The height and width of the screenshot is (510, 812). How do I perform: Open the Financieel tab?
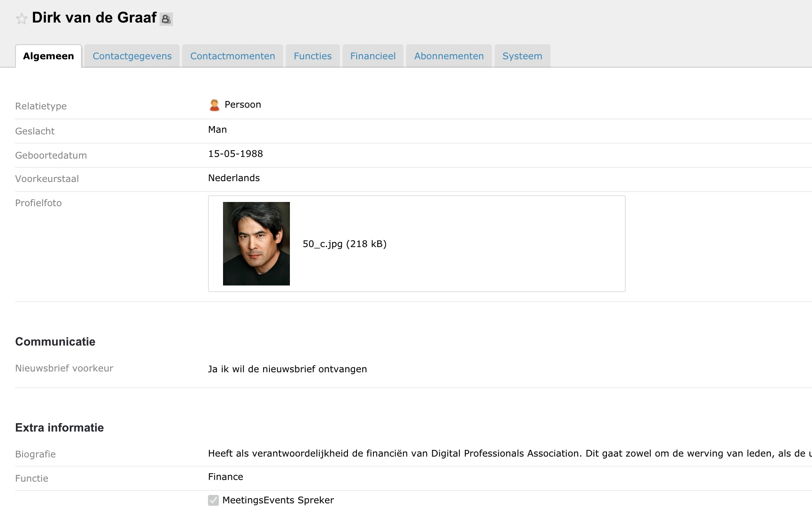coord(373,56)
